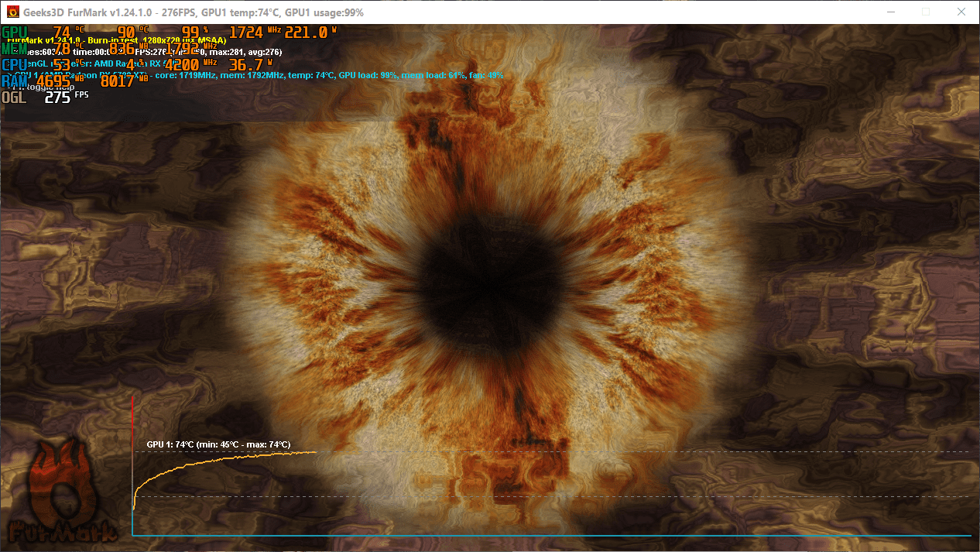Click the orange GPU temperature curve on the graph

[x=224, y=461]
